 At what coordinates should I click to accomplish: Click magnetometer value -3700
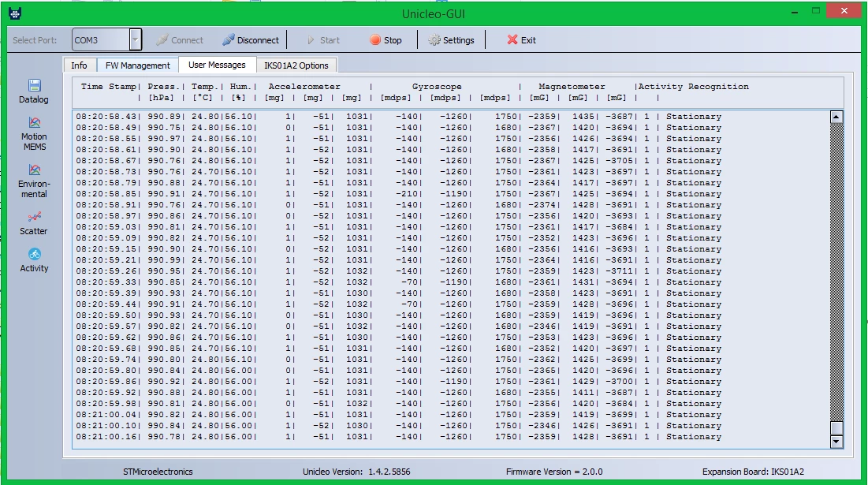click(x=619, y=381)
